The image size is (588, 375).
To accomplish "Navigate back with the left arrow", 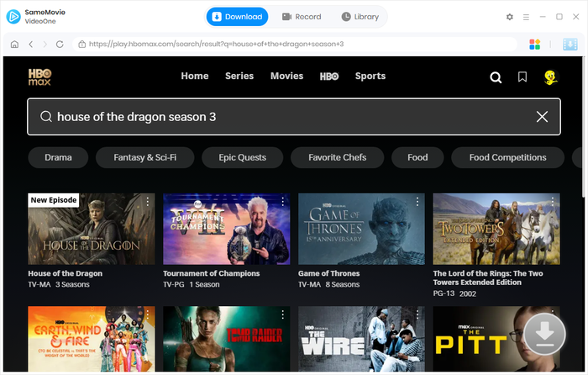I will pos(31,45).
